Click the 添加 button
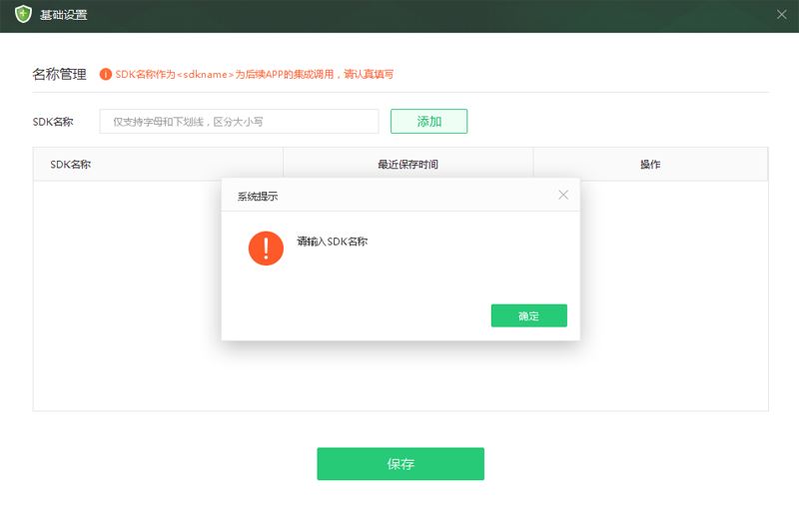This screenshot has height=532, width=799. (428, 121)
